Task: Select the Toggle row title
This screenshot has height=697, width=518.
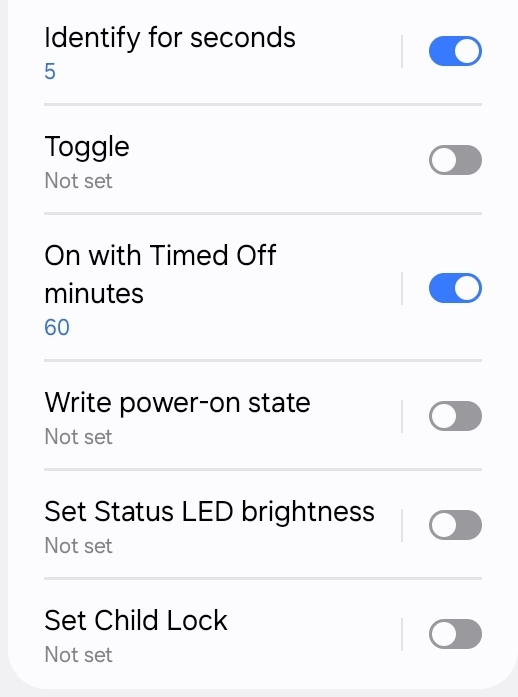Action: click(87, 147)
